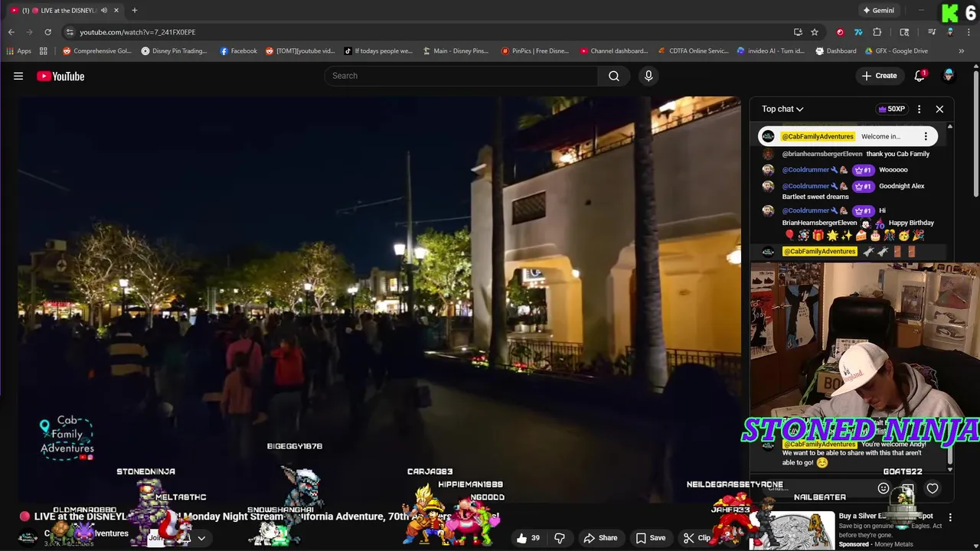The height and width of the screenshot is (551, 980).
Task: Expand the Join button dropdown arrow
Action: (x=201, y=538)
